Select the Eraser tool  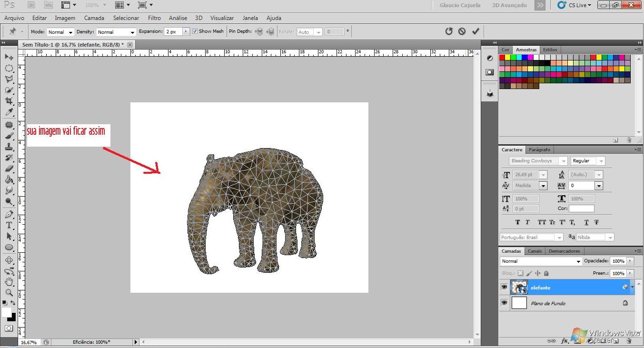(x=9, y=169)
